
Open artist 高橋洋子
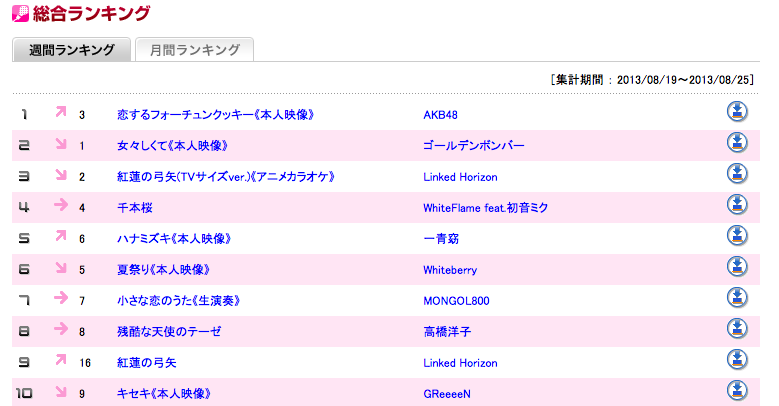(447, 331)
